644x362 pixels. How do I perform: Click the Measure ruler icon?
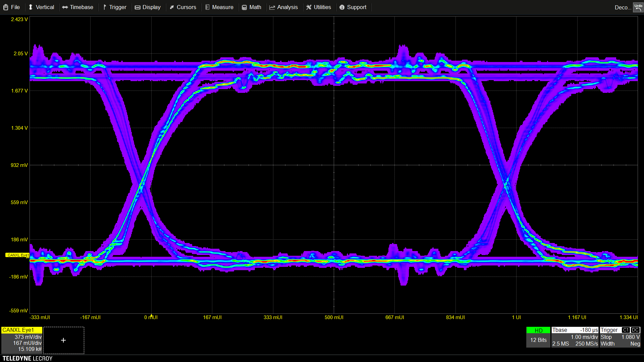coord(207,7)
